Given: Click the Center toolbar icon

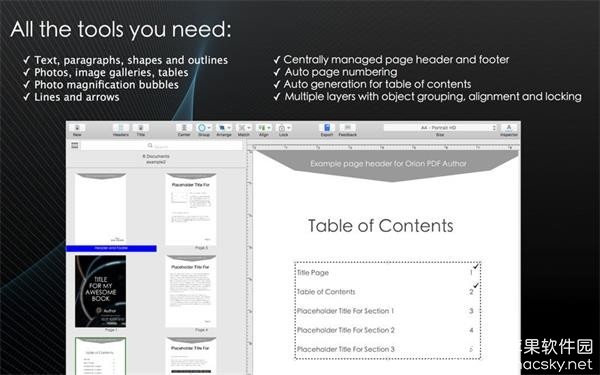Looking at the screenshot, I should tap(184, 128).
